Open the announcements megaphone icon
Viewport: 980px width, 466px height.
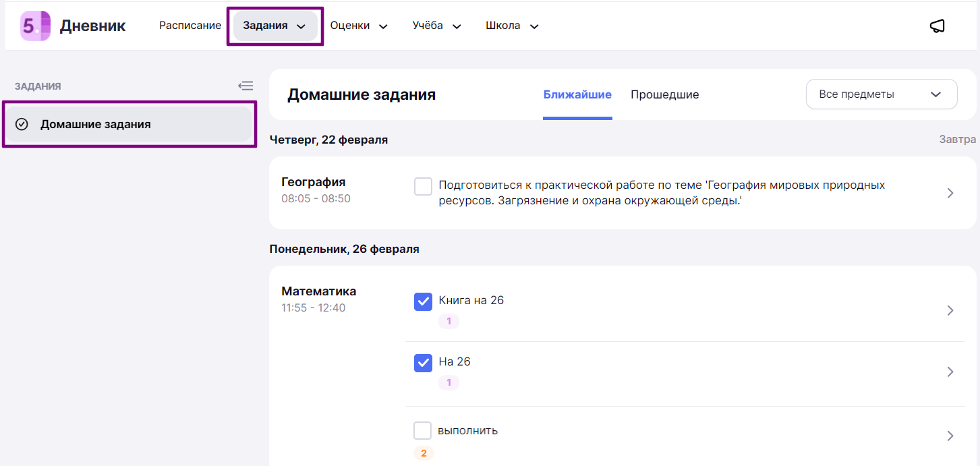(x=937, y=26)
